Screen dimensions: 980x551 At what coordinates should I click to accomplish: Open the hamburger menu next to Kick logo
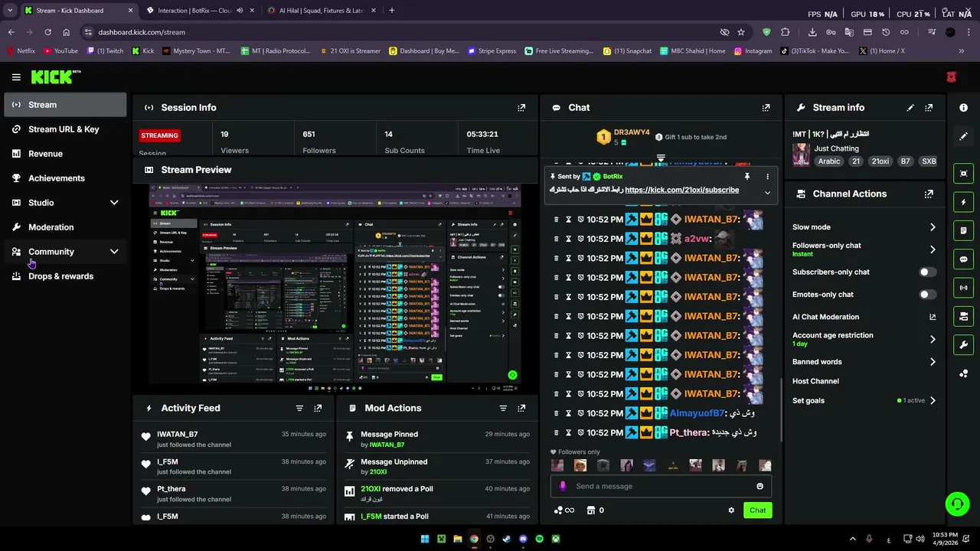coord(16,77)
